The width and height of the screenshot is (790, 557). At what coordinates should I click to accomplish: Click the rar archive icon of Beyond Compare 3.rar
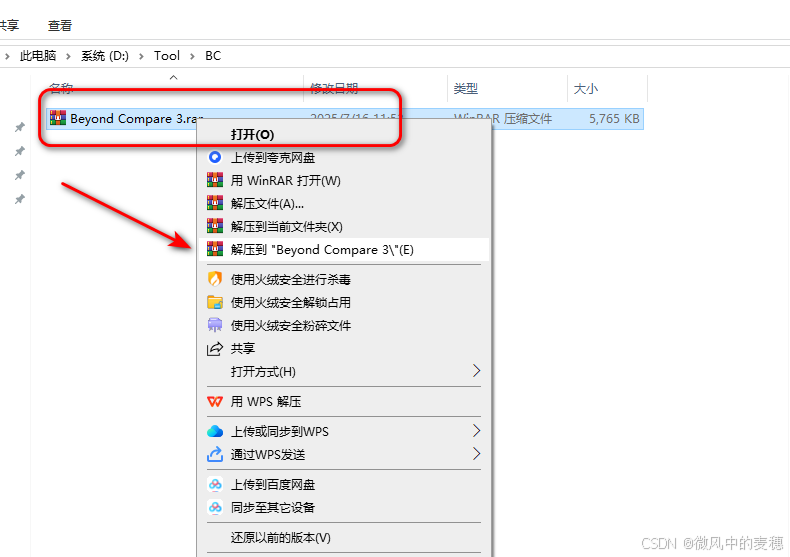(58, 118)
